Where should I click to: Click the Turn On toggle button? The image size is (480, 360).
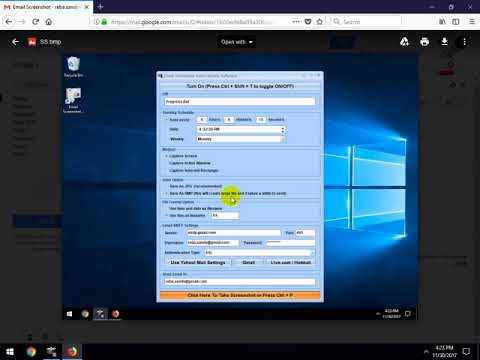point(240,86)
